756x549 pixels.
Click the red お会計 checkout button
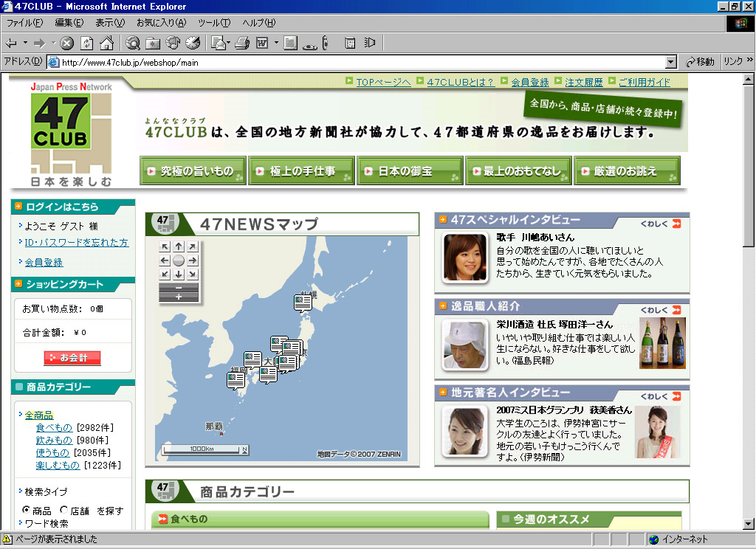click(72, 358)
